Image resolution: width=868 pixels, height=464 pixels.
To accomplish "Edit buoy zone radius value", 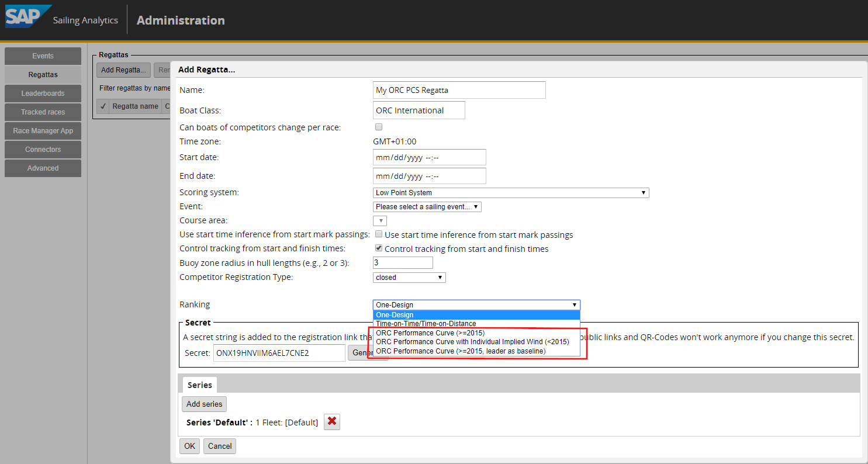I will (403, 263).
